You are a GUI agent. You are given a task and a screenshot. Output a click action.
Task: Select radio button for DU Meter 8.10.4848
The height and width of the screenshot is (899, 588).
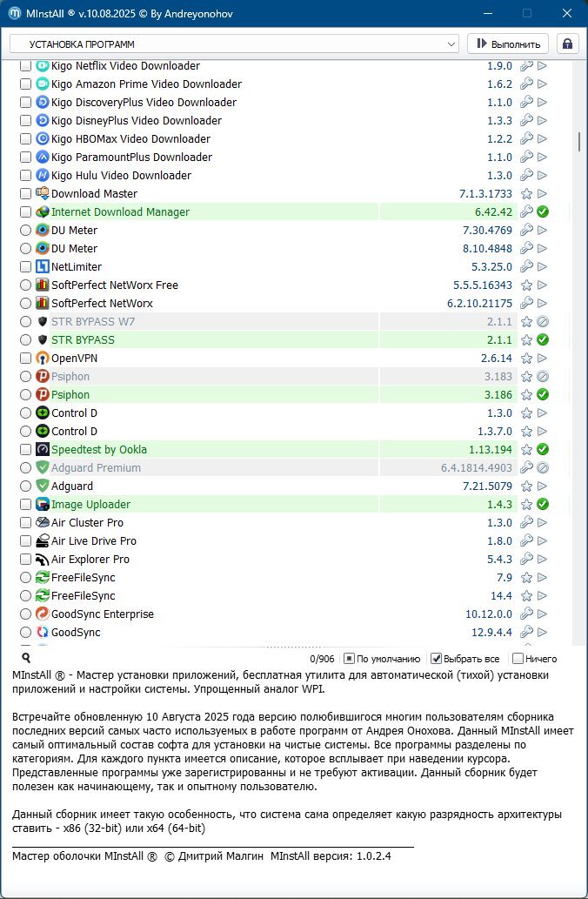tap(25, 249)
